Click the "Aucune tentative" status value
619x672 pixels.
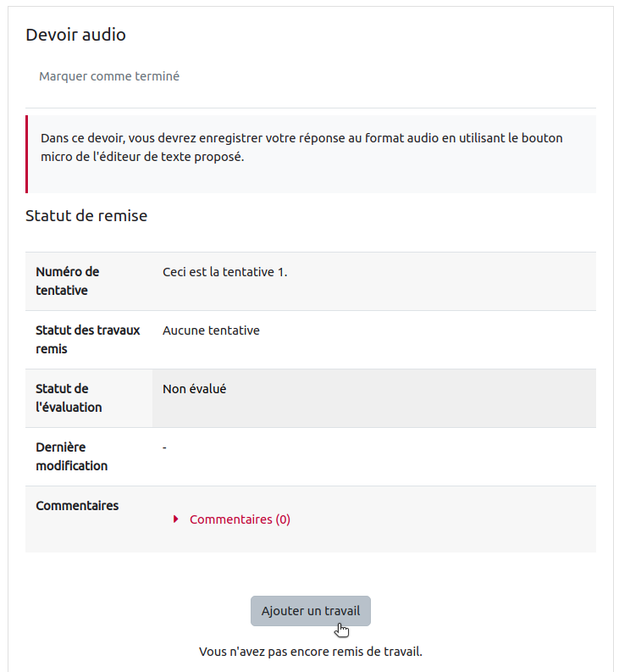click(x=211, y=330)
